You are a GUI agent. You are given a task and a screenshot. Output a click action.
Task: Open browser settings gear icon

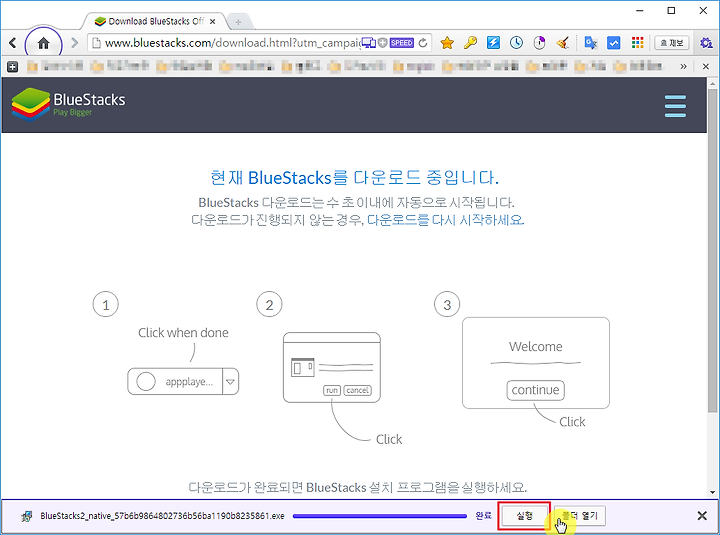point(706,43)
